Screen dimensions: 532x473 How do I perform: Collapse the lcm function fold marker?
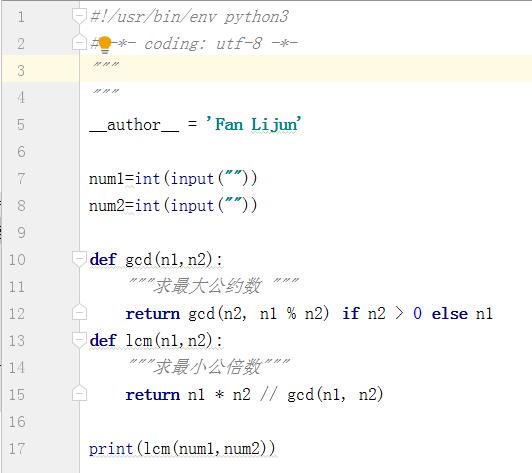79,340
